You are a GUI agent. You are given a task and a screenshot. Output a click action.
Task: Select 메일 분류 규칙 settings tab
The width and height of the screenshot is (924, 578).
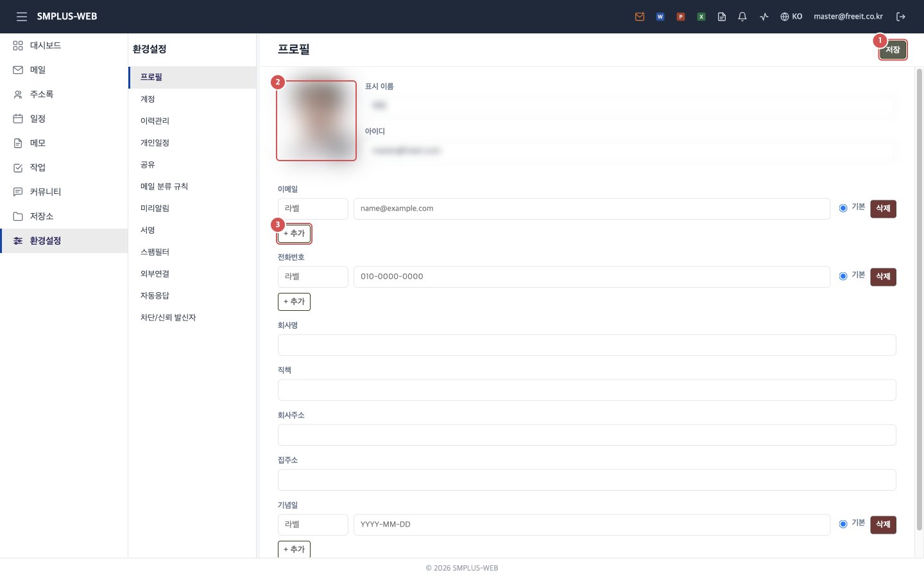click(x=193, y=186)
